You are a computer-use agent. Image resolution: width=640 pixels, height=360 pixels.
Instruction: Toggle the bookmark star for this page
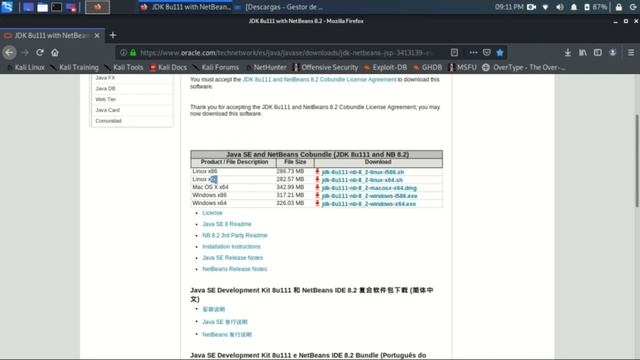[x=500, y=53]
